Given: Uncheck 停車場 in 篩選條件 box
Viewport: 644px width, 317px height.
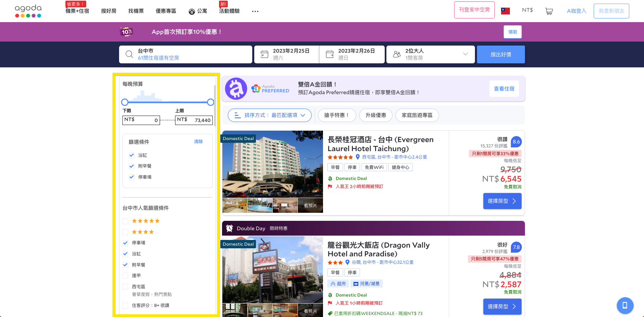Looking at the screenshot, I should pos(131,177).
